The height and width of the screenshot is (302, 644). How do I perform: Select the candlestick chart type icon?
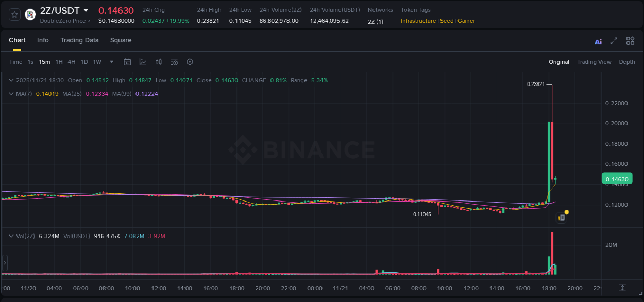pos(159,62)
